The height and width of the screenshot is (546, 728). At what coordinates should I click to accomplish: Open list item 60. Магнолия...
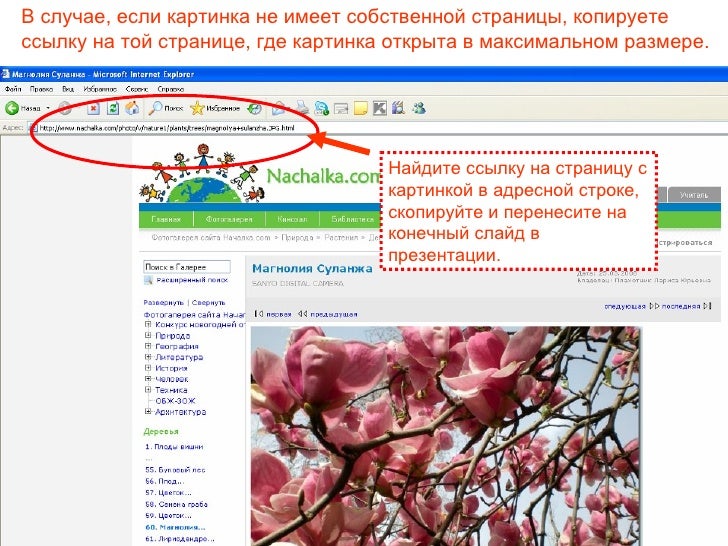point(175,527)
